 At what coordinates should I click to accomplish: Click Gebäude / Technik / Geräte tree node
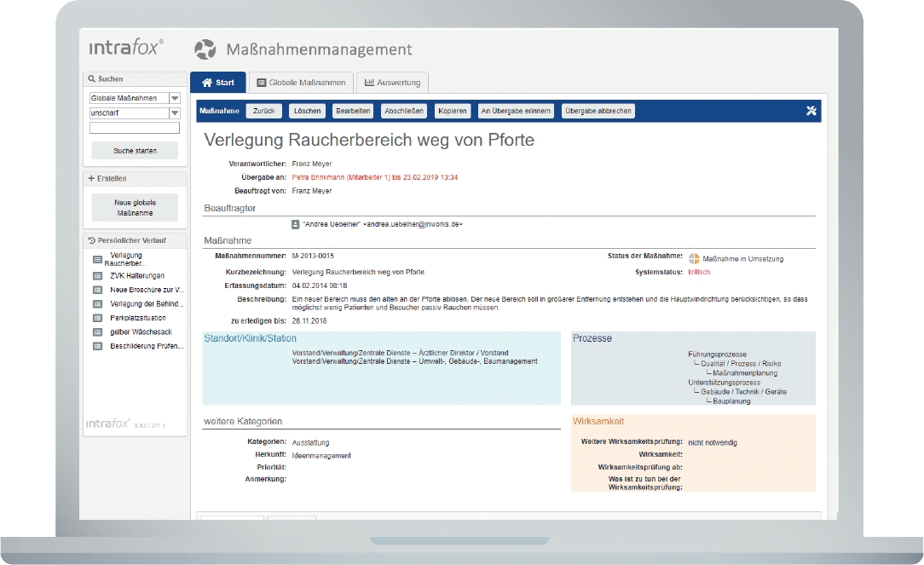[743, 392]
